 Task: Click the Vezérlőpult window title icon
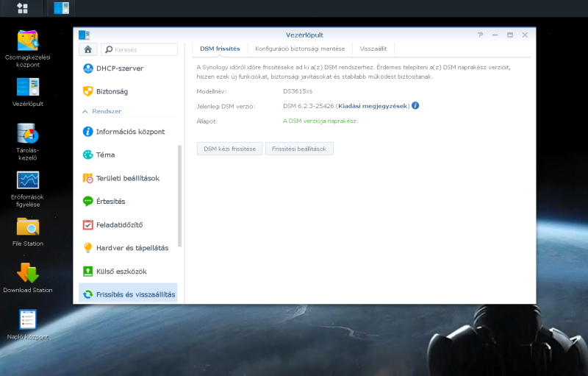point(84,35)
